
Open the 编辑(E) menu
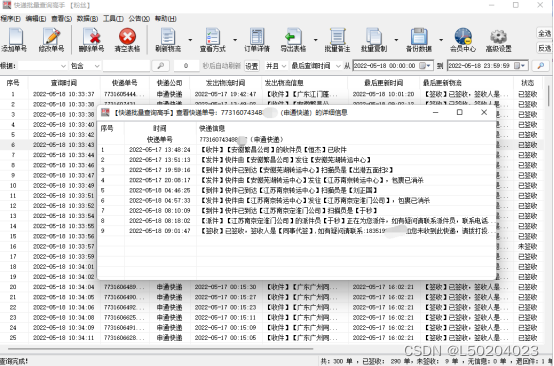pos(36,19)
